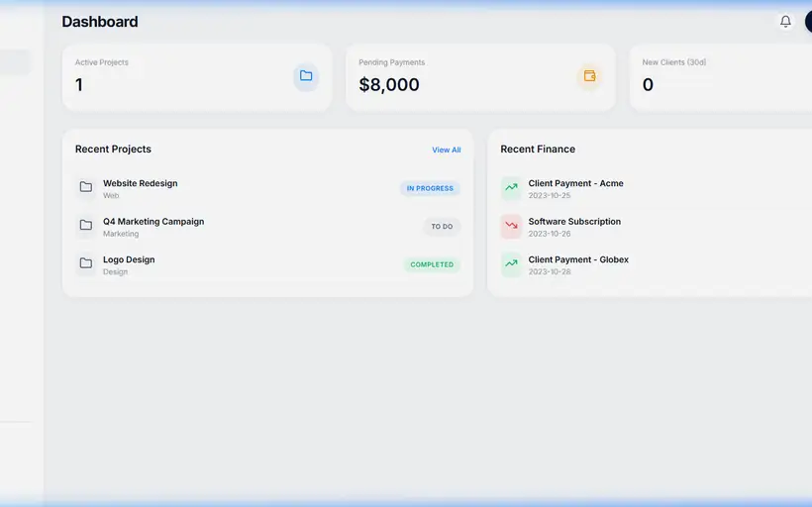Select Software Subscription finance entry
Image resolution: width=812 pixels, height=507 pixels.
click(x=574, y=222)
